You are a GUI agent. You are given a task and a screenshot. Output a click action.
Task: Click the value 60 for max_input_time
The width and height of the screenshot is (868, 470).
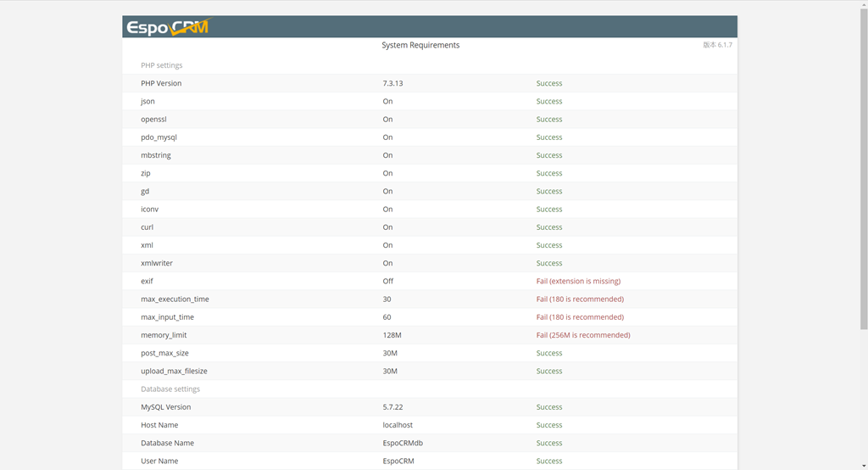[387, 317]
